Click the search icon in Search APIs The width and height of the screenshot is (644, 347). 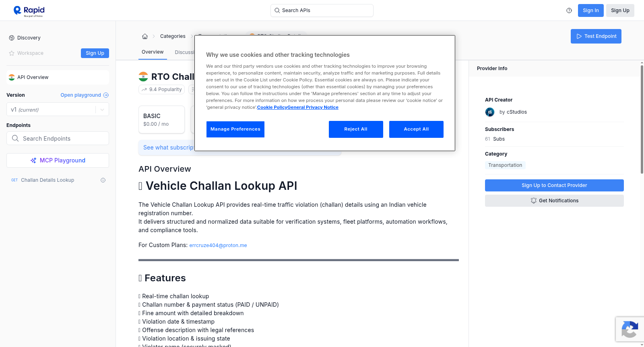coord(277,10)
